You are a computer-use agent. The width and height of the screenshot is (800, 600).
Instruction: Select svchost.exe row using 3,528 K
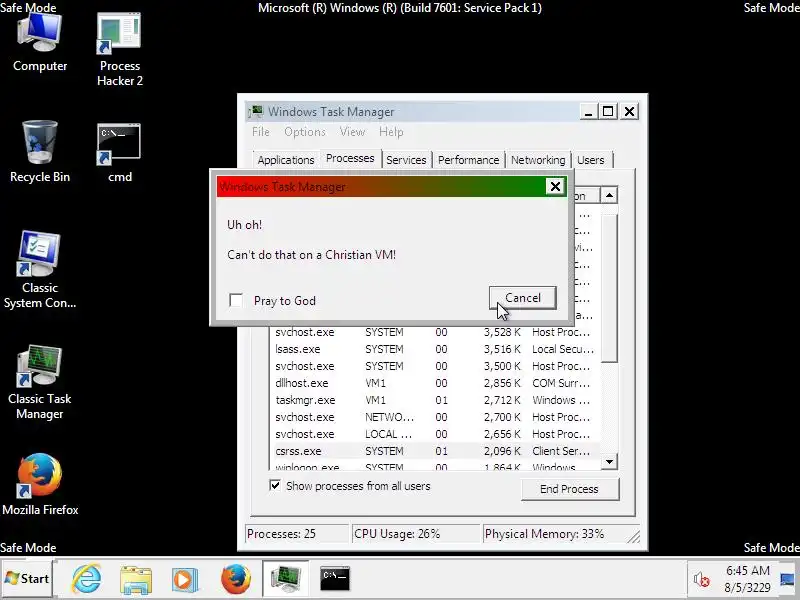pyautogui.click(x=435, y=332)
